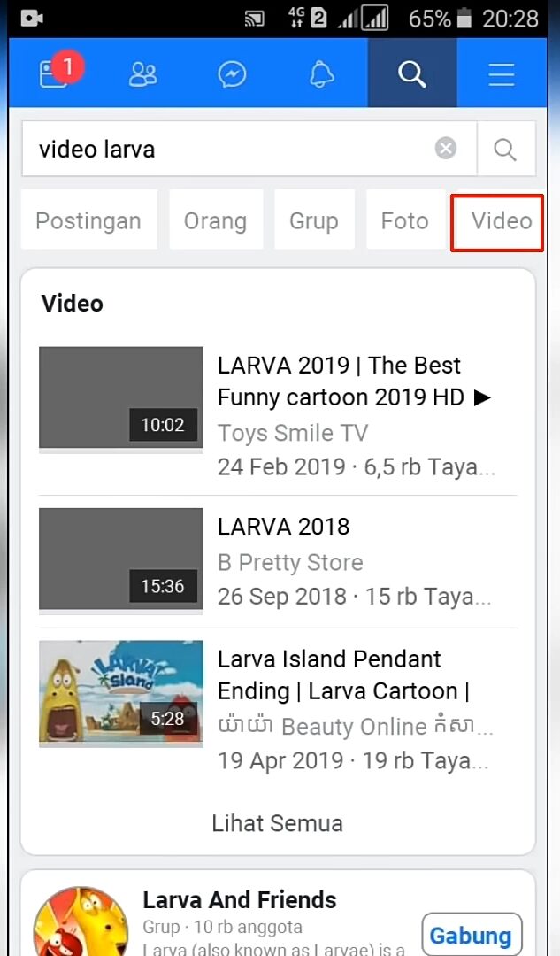Tap 'B Pretty Store' publisher name
Screen dimensions: 560x956
290,562
